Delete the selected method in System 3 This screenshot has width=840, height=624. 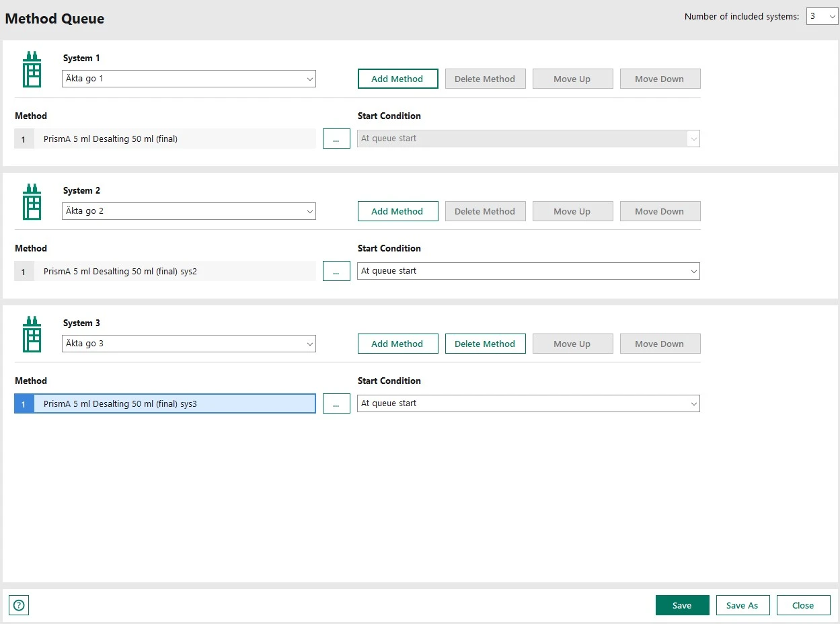[485, 344]
